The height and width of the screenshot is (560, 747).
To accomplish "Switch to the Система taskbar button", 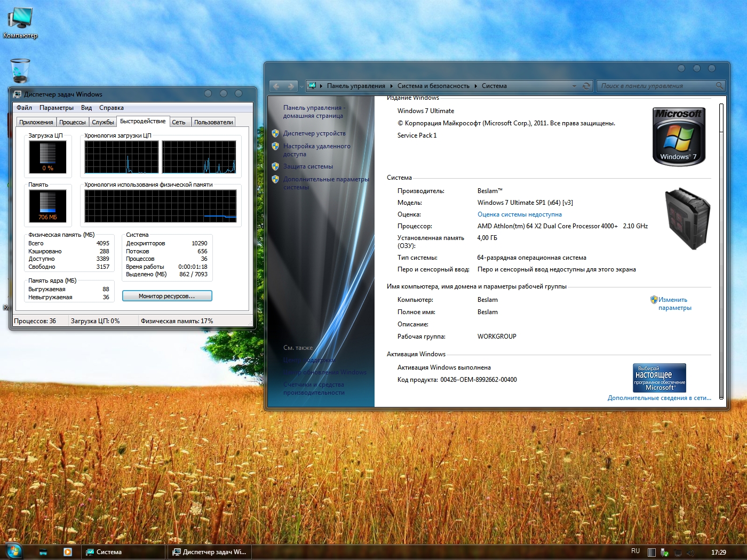I will point(123,552).
